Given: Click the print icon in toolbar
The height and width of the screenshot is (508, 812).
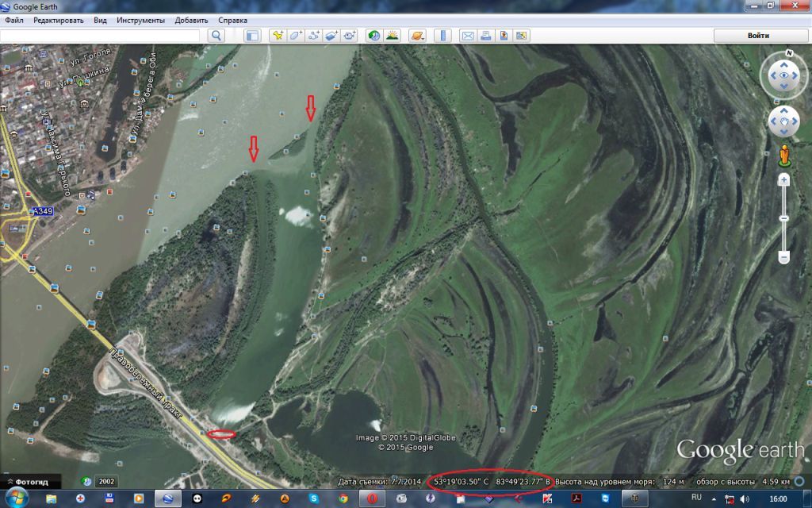Looking at the screenshot, I should [x=486, y=36].
